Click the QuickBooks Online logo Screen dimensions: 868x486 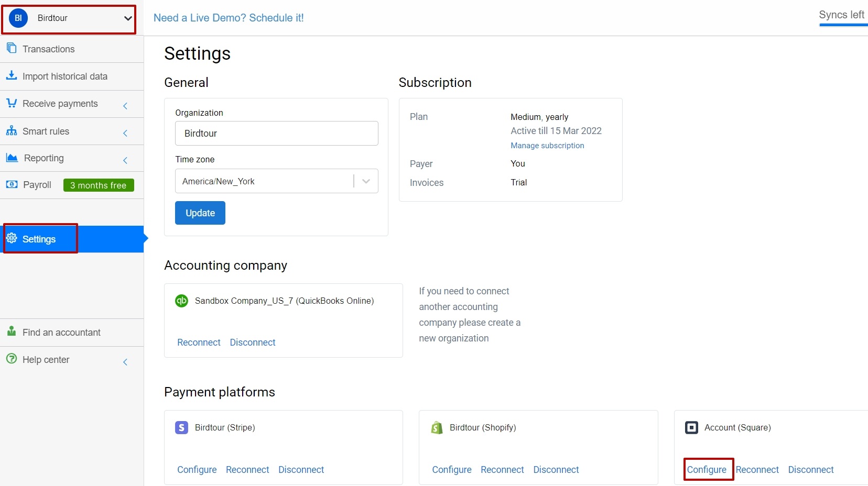(x=181, y=301)
